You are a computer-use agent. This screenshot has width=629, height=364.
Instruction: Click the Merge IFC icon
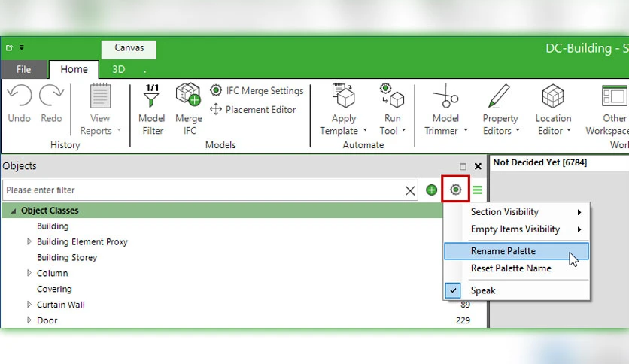coord(188,95)
